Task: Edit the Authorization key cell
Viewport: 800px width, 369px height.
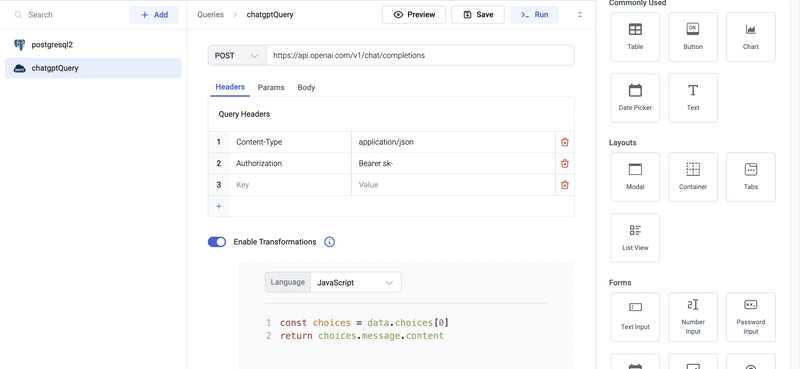Action: pos(290,164)
